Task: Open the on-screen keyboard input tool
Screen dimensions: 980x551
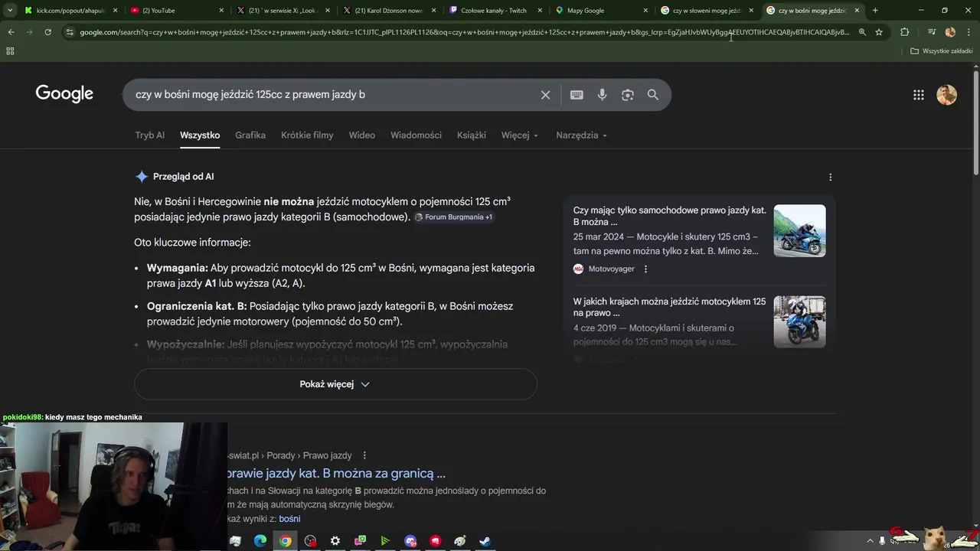Action: pos(577,95)
